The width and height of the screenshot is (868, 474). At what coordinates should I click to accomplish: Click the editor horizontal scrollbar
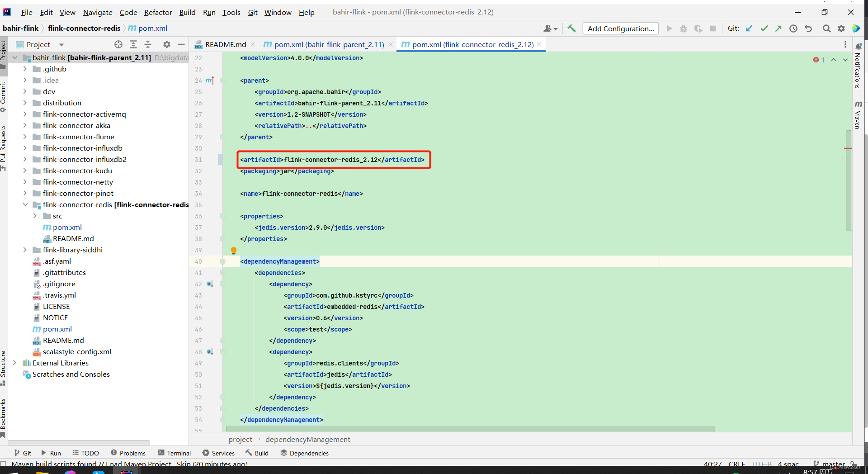pos(470,429)
